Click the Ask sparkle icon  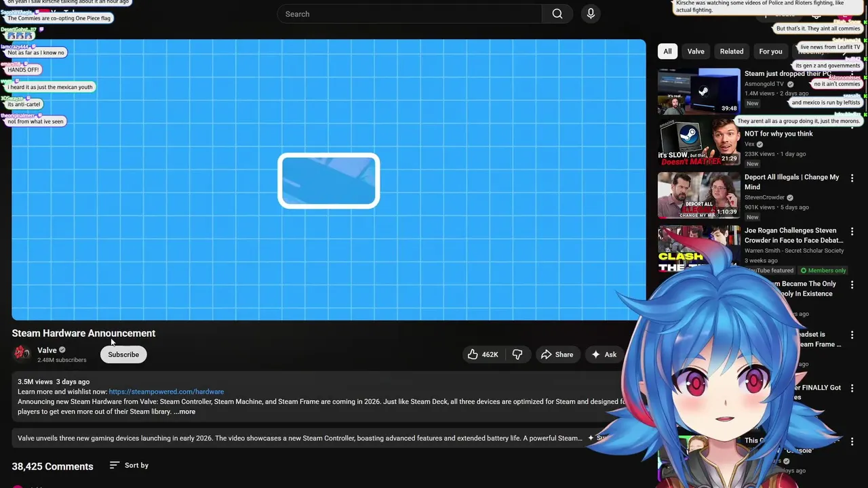click(595, 354)
